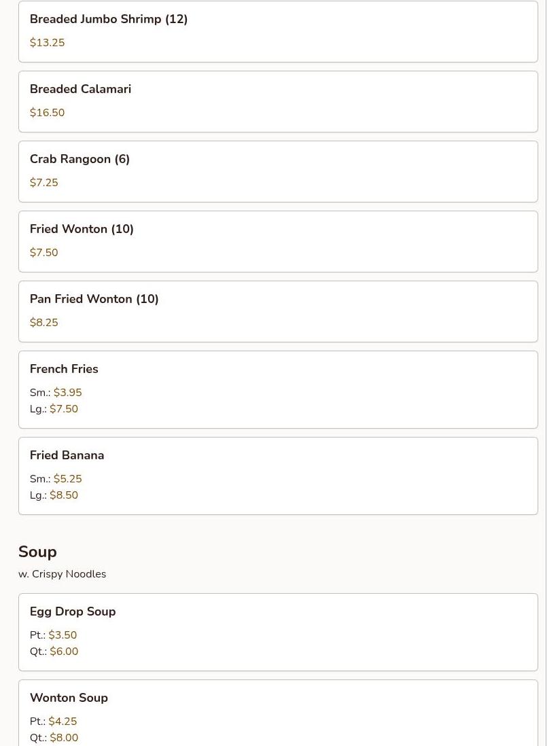Image resolution: width=560 pixels, height=746 pixels.
Task: Click the $13.25 shrimp price
Action: tap(47, 42)
